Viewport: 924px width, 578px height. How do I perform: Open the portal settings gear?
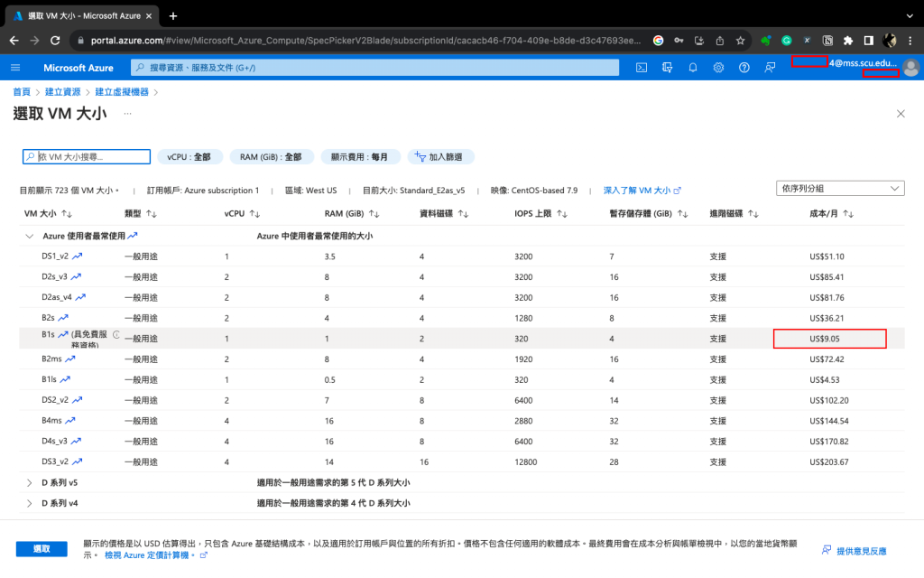718,68
